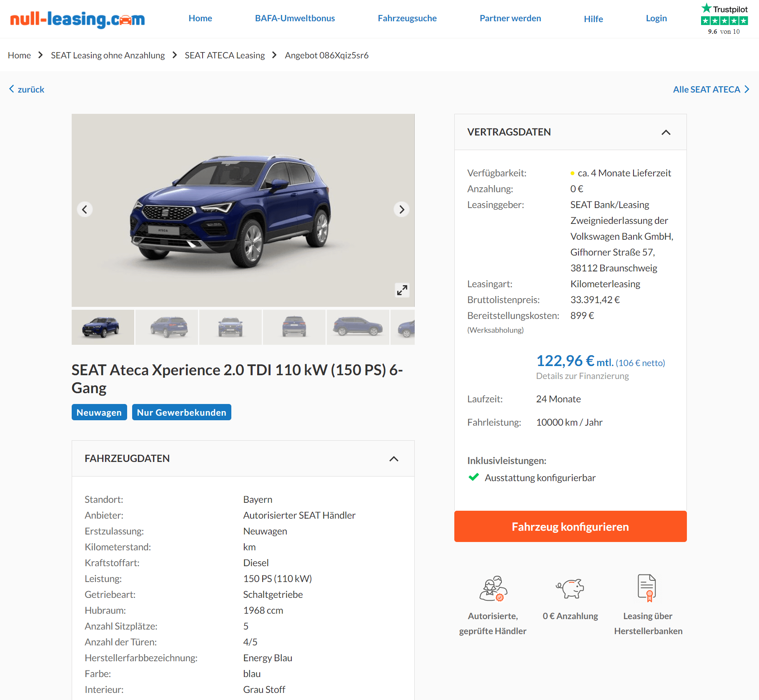Open SEAT ATECA Leasing breadcrumb
The width and height of the screenshot is (759, 700).
pos(225,55)
